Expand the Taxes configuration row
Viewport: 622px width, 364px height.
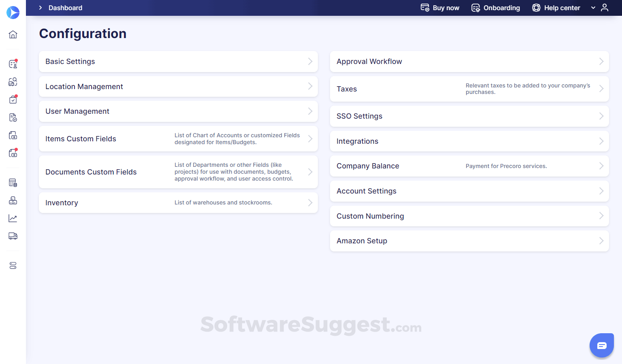coord(469,89)
